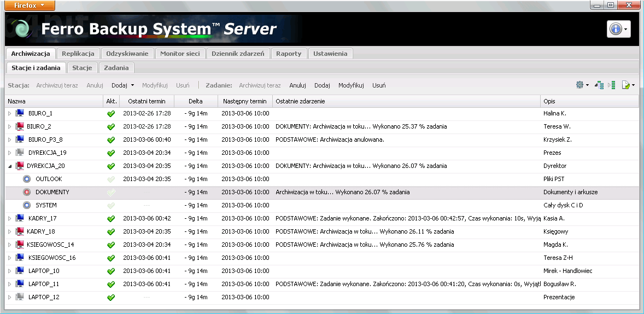Screen dimensions: 644x314
Task: Click the OUTLOOK task status icon
Action: 27,179
